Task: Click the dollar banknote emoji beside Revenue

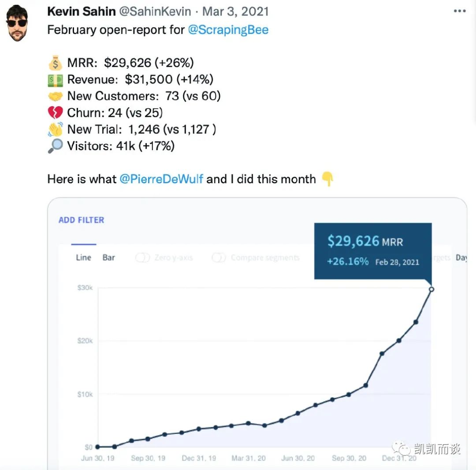Action: tap(56, 79)
